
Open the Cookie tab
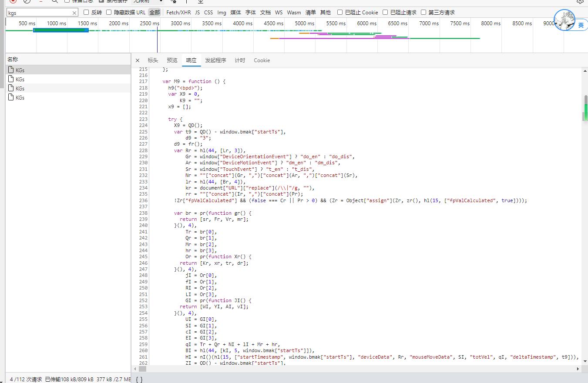coord(262,60)
